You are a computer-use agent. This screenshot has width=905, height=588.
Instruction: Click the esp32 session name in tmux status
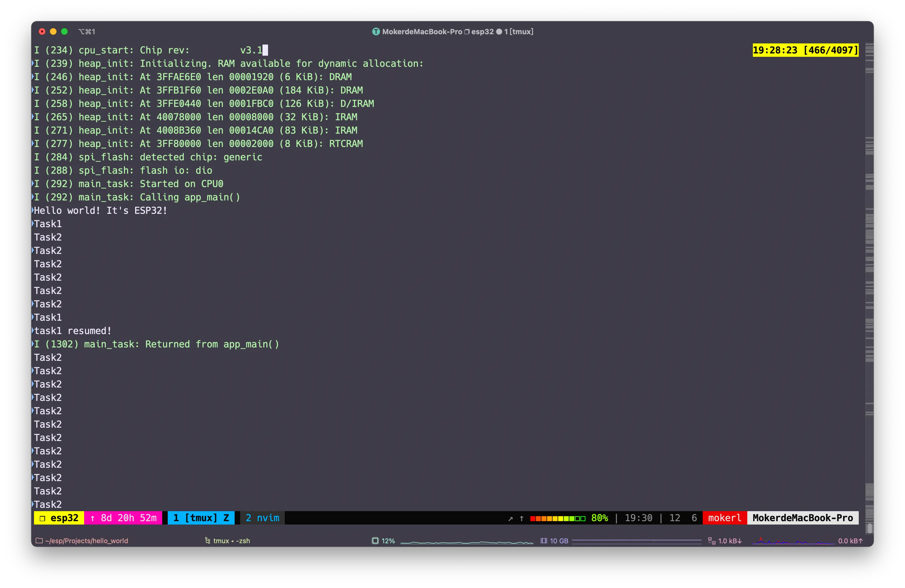[59, 518]
